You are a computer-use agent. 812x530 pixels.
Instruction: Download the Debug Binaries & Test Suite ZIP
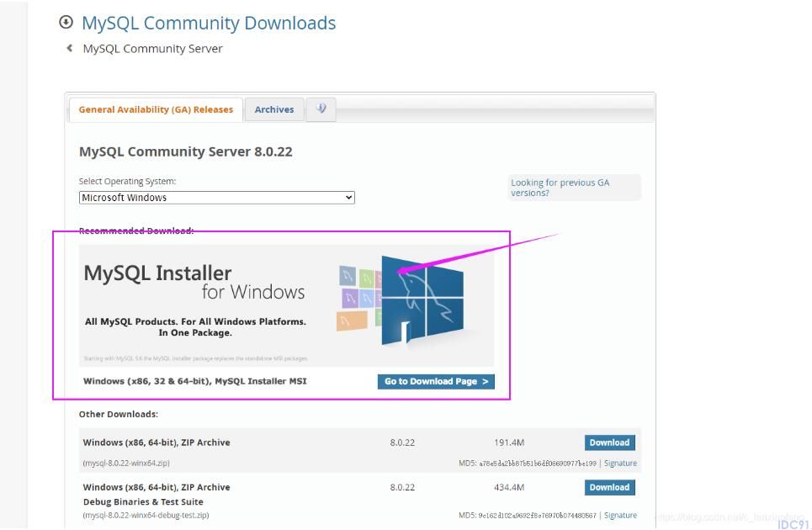(x=609, y=487)
